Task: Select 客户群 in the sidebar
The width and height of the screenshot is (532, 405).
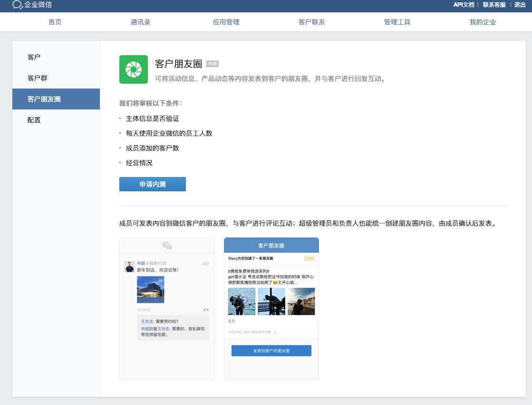Action: [x=56, y=78]
